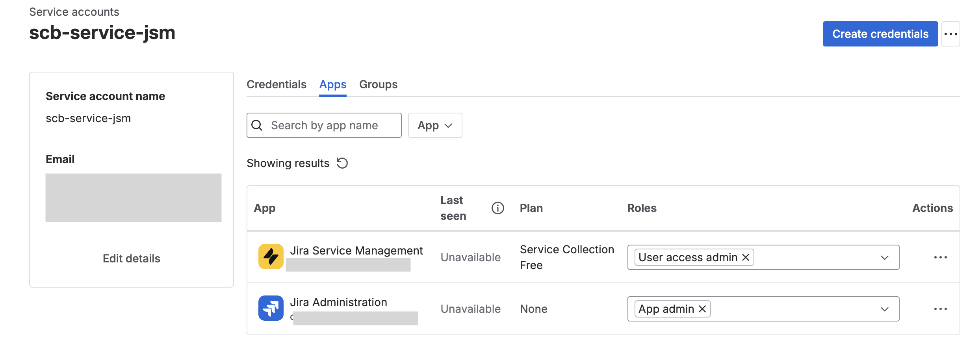980x353 pixels.
Task: Go to Service accounts breadcrumb
Action: [x=74, y=12]
